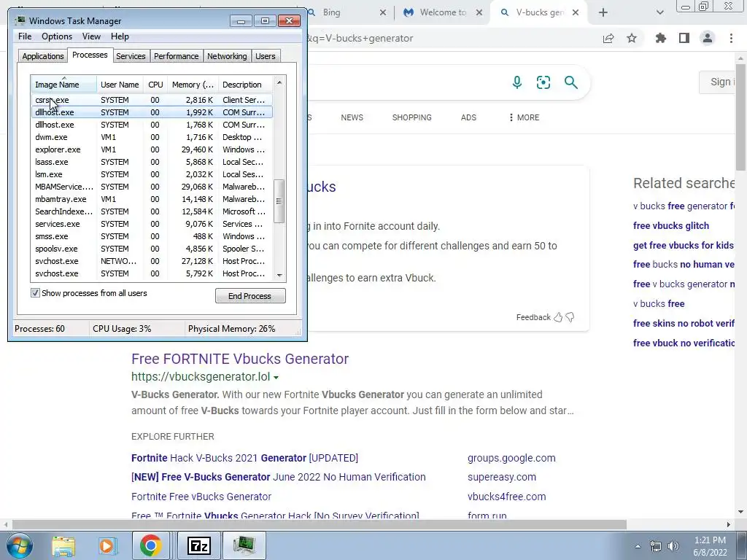
Task: Bookmark this page with the star icon
Action: click(632, 38)
